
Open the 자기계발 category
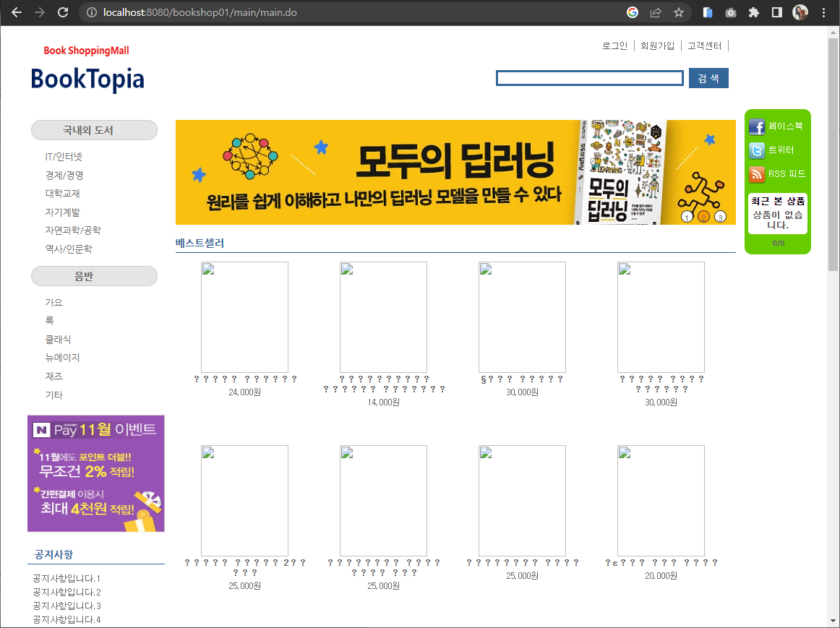tap(63, 212)
